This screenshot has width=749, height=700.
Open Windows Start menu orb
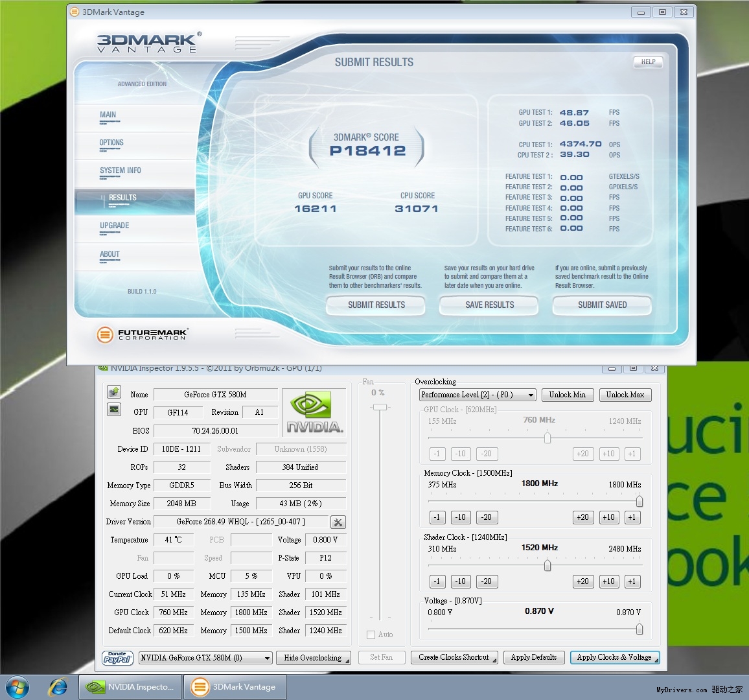pos(17,687)
